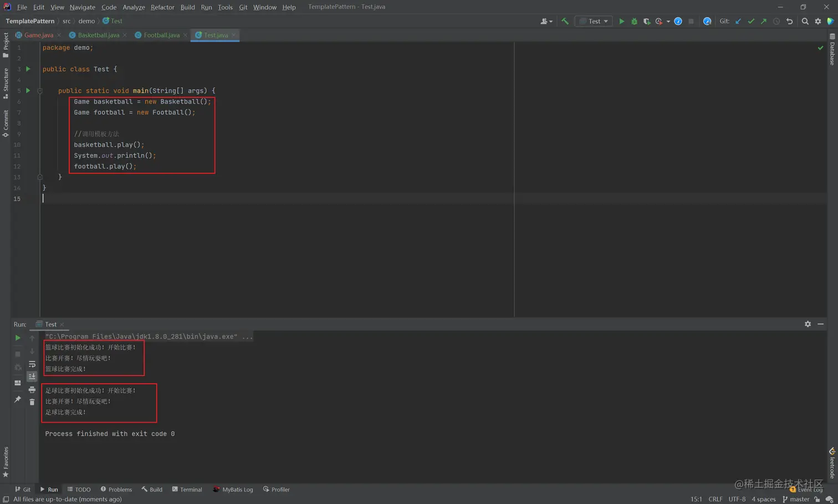Click the demo breadcrumb folder
Viewport: 838px width, 504px height.
(x=86, y=21)
